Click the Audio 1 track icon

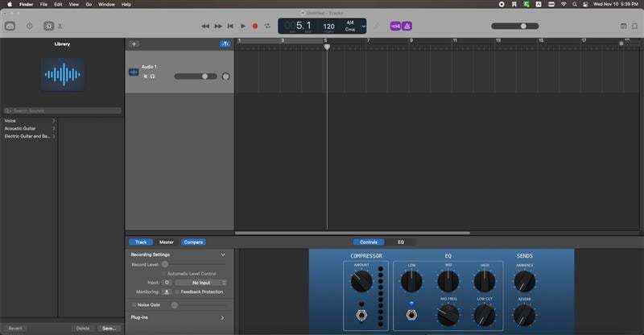[x=134, y=72]
